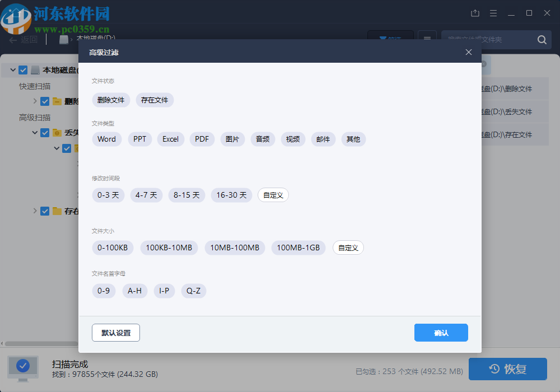Image resolution: width=560 pixels, height=392 pixels.
Task: Collapse the 本地磁盘 tree root
Action: 13,70
